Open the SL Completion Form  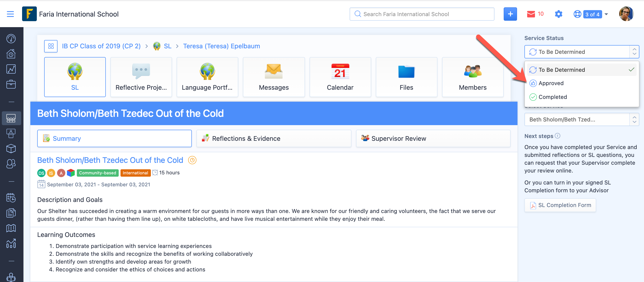coord(560,205)
